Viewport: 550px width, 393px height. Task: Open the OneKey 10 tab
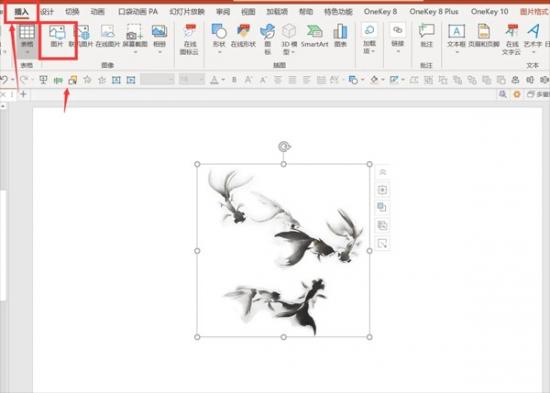[489, 12]
